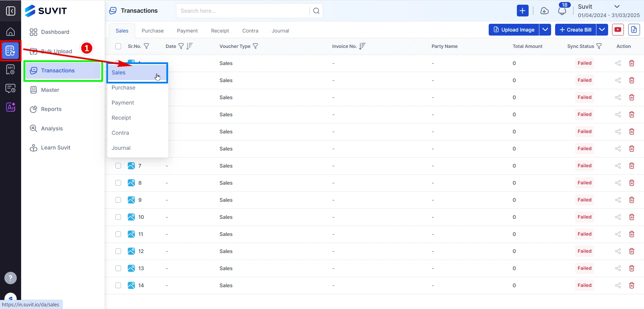Click the SUVIT logo
This screenshot has height=309, width=644.
click(x=46, y=11)
